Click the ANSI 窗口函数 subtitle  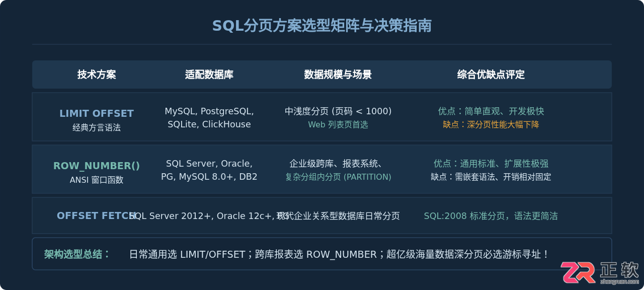click(x=97, y=180)
